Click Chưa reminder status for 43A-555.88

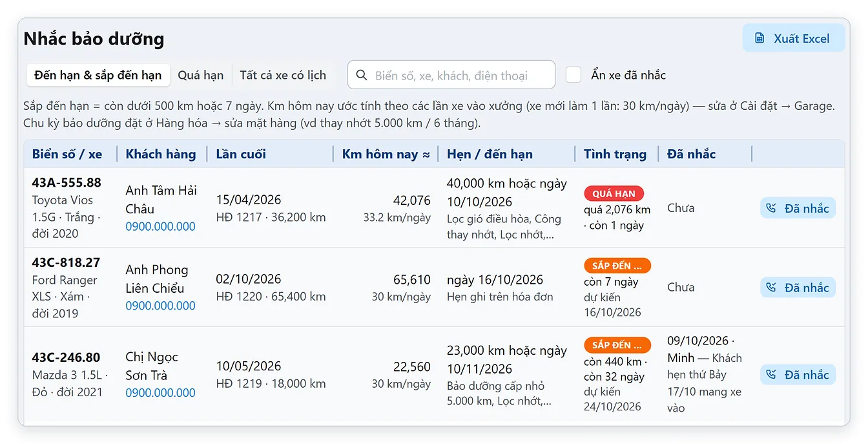click(681, 208)
